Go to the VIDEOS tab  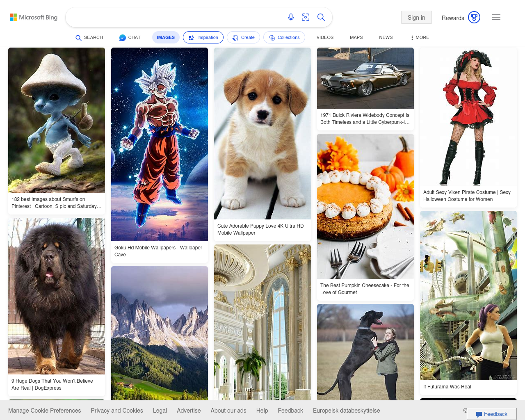[325, 37]
